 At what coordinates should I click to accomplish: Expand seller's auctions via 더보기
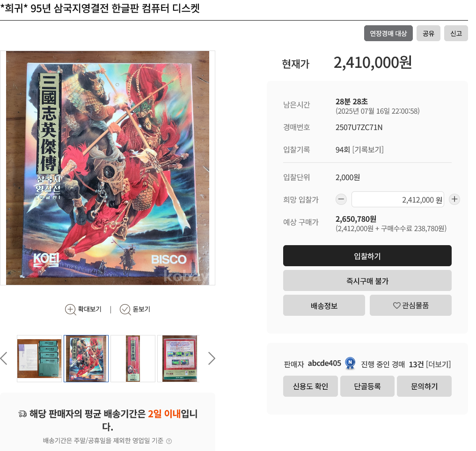(439, 364)
